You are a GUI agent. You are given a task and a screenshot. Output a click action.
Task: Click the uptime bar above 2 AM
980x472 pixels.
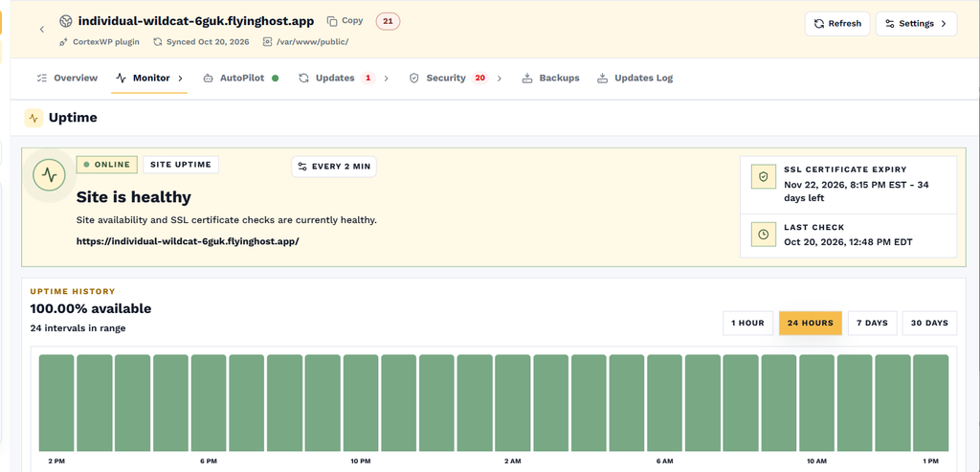coord(513,403)
